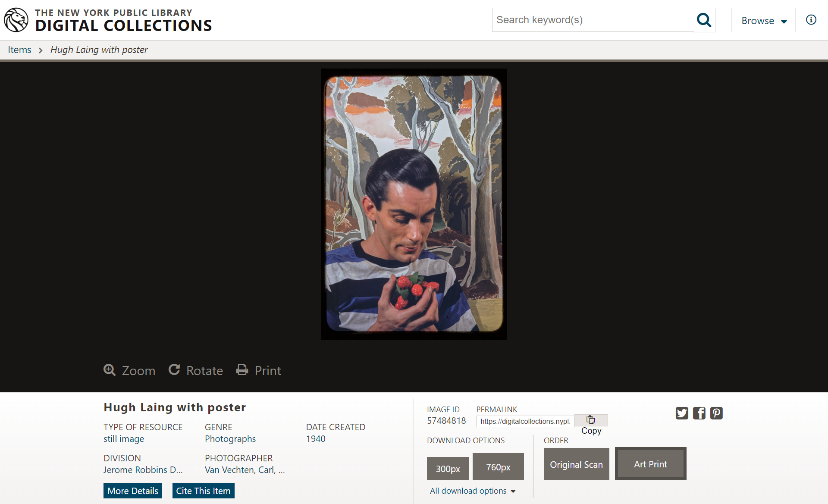Click the magnifying glass search icon
The width and height of the screenshot is (828, 504).
tap(704, 20)
